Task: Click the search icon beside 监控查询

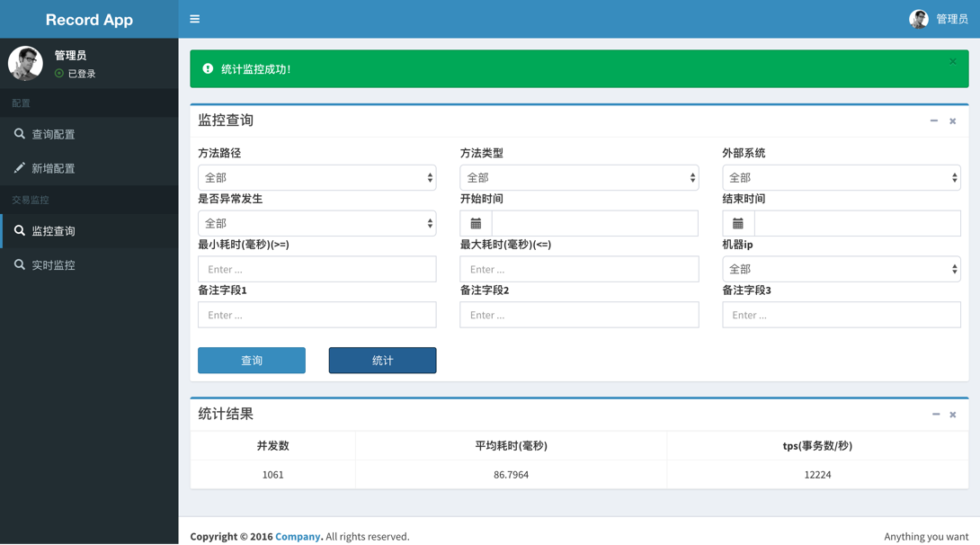Action: tap(20, 230)
